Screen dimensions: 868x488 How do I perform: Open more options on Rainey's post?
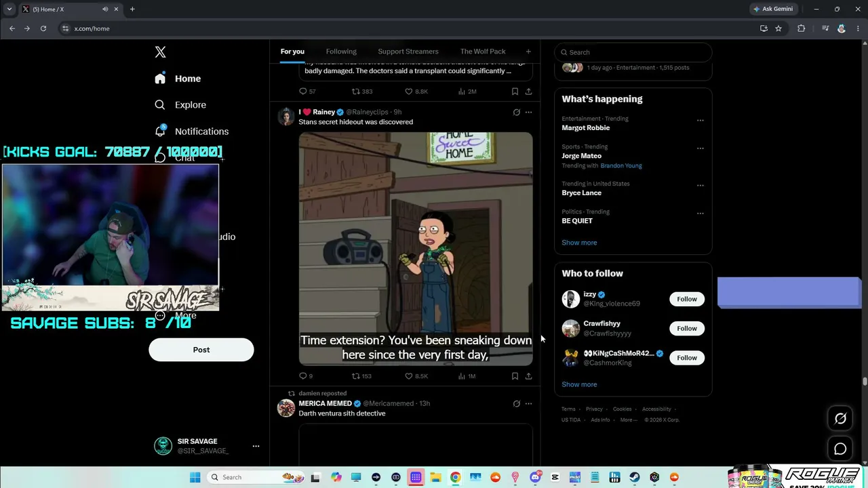(528, 112)
